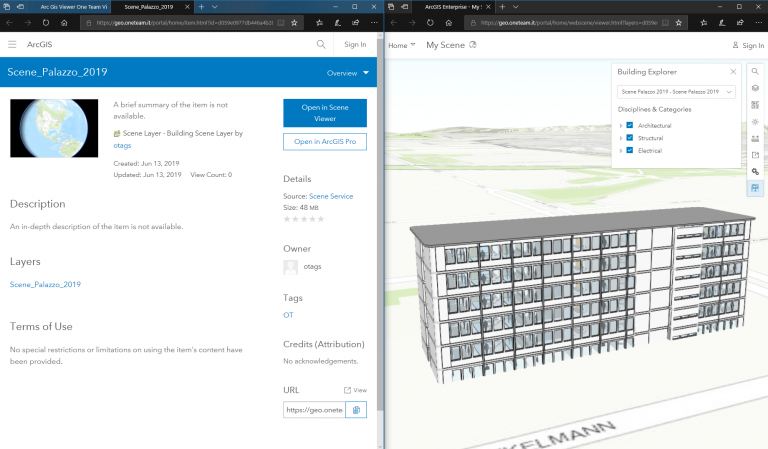
Task: Open the ArcGIS hamburger menu
Action: click(12, 44)
